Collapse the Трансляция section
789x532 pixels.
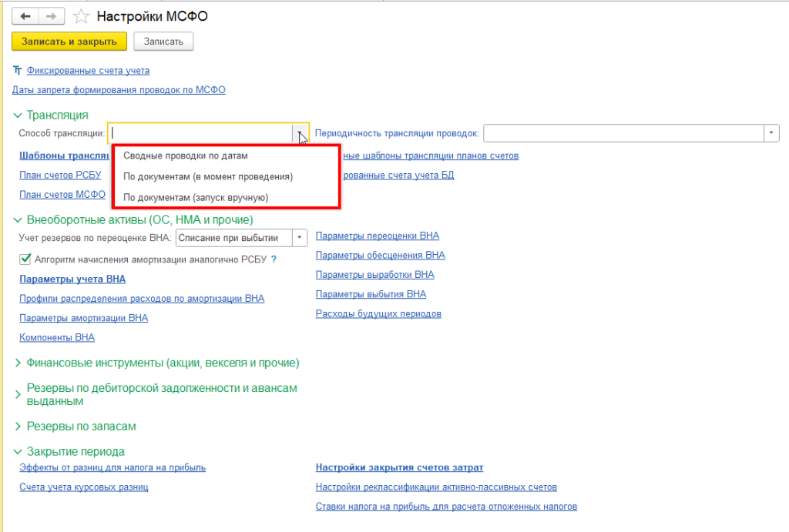pos(17,115)
